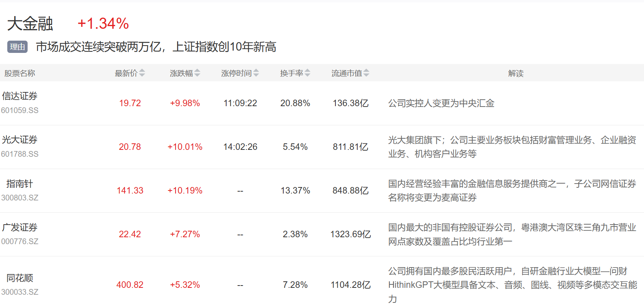Open 信达证券 stock name link
The image size is (644, 307).
pyautogui.click(x=20, y=96)
